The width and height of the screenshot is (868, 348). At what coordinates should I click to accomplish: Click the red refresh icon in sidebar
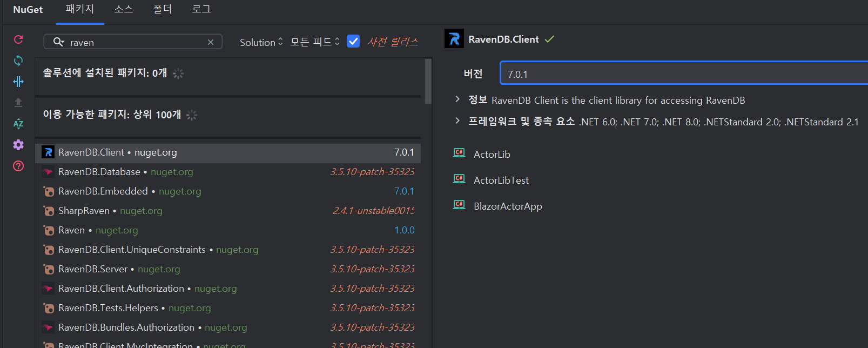pos(18,39)
